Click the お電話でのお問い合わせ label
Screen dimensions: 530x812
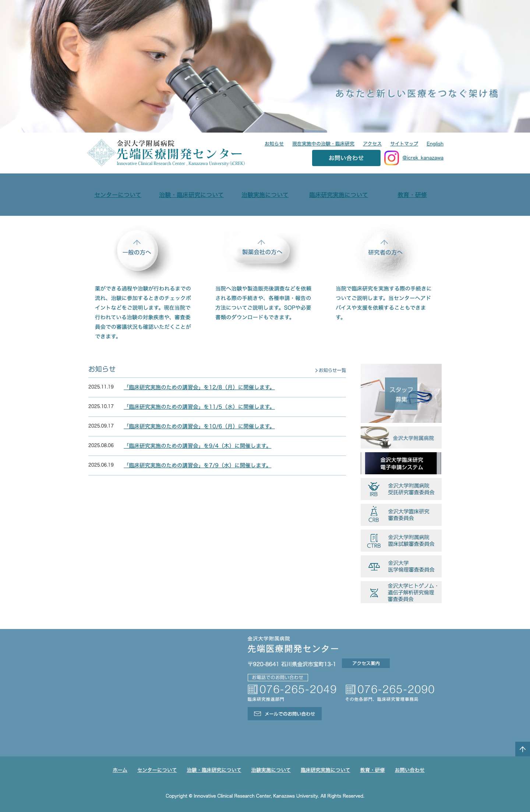(x=278, y=678)
